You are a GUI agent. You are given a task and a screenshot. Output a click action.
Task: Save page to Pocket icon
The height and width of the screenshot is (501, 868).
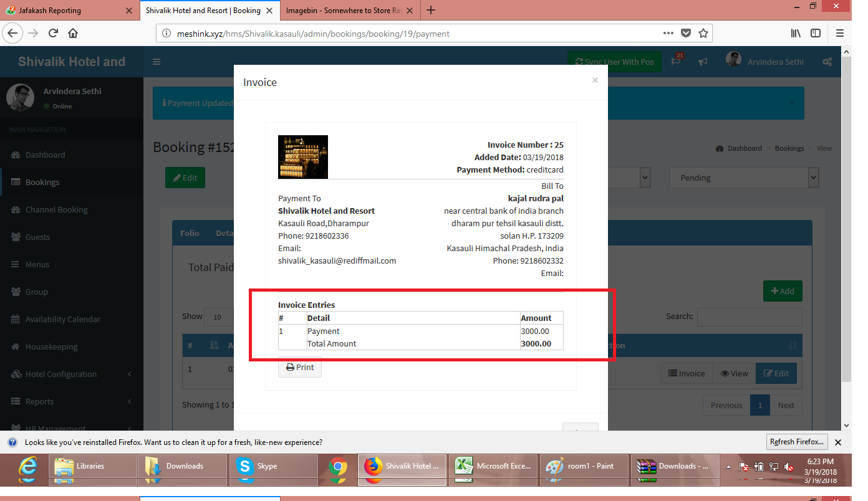click(x=686, y=33)
